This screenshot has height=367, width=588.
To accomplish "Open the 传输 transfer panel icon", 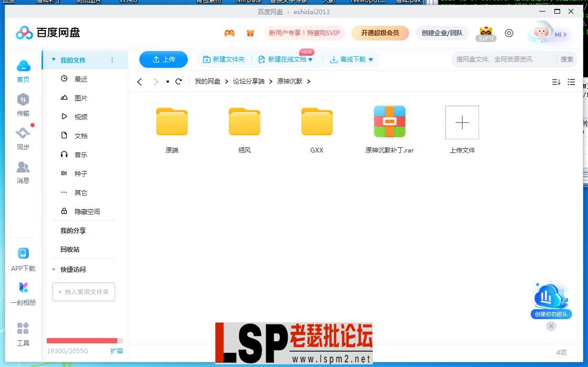I will (x=23, y=105).
